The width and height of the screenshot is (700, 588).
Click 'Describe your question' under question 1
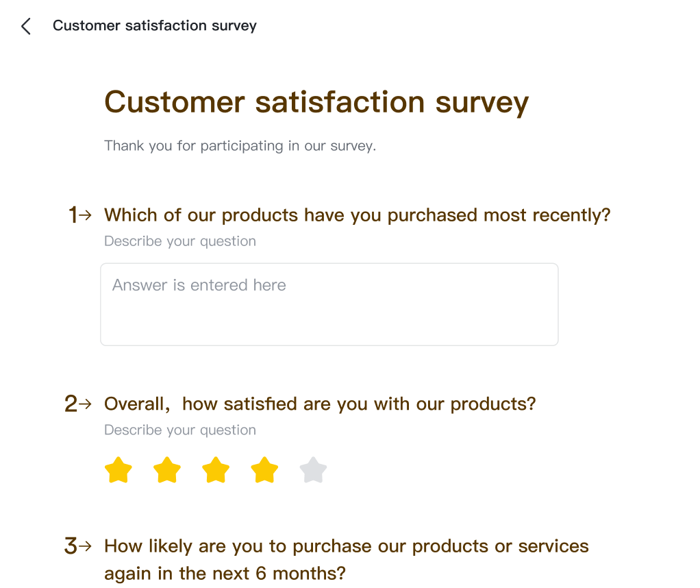click(179, 241)
